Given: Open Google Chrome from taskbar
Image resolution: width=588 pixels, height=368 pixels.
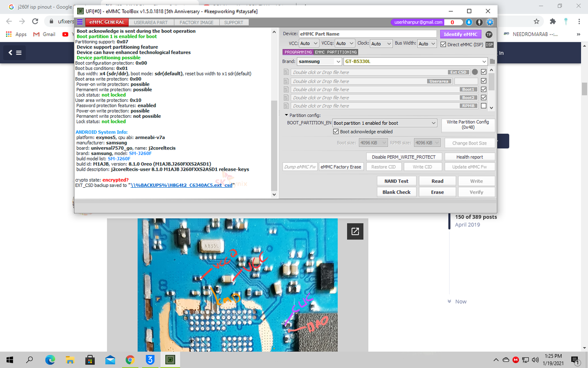Looking at the screenshot, I should coord(130,359).
